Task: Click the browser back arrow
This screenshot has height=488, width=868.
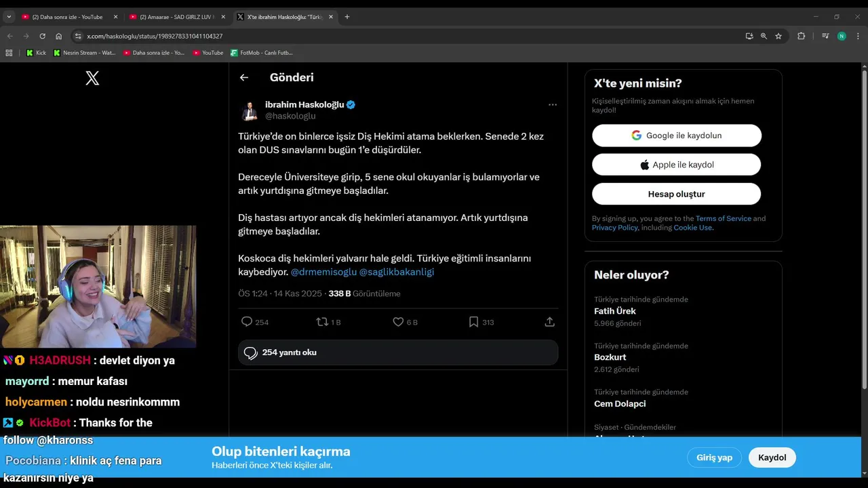Action: (9, 36)
